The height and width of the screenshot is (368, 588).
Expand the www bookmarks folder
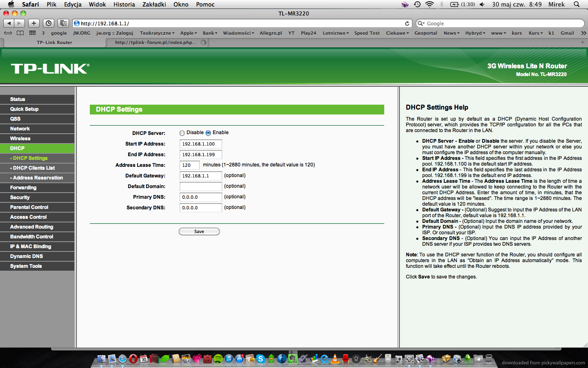point(499,33)
